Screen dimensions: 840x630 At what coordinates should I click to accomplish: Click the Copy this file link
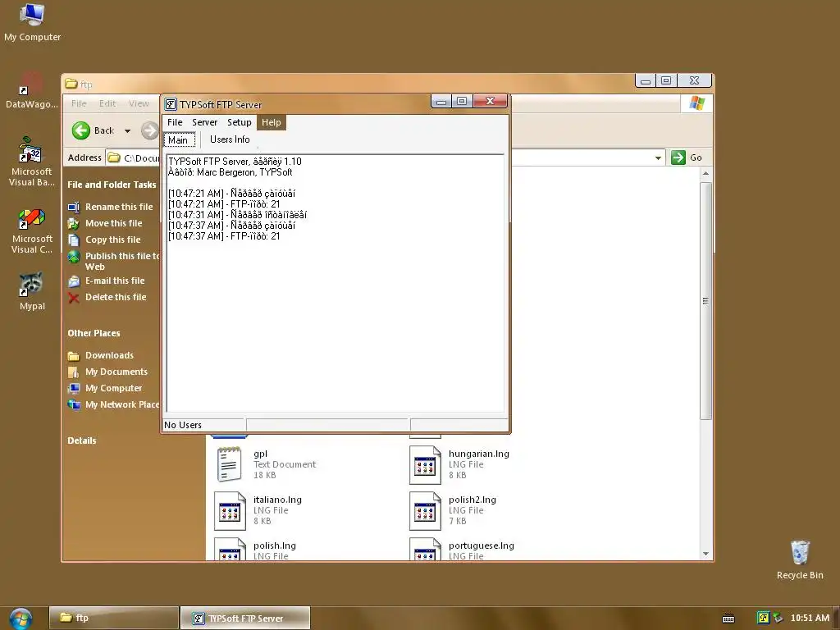click(113, 240)
